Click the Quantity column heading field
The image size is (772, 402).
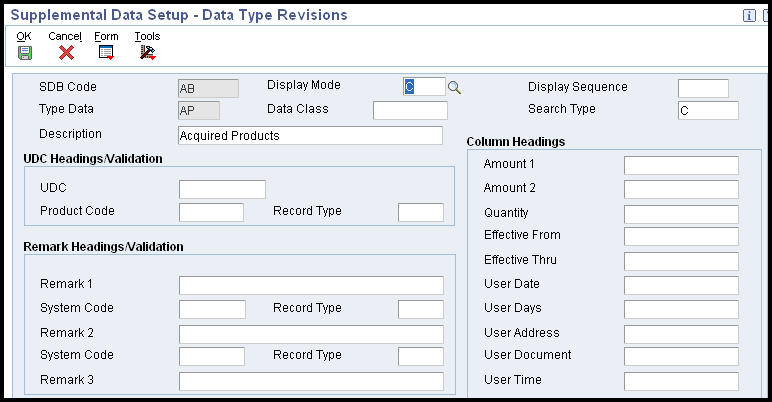[681, 214]
